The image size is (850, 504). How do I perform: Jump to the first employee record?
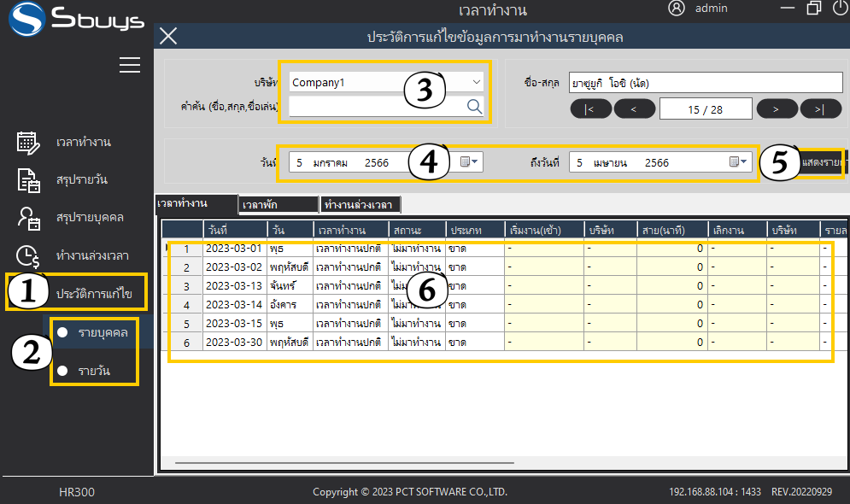click(x=589, y=108)
